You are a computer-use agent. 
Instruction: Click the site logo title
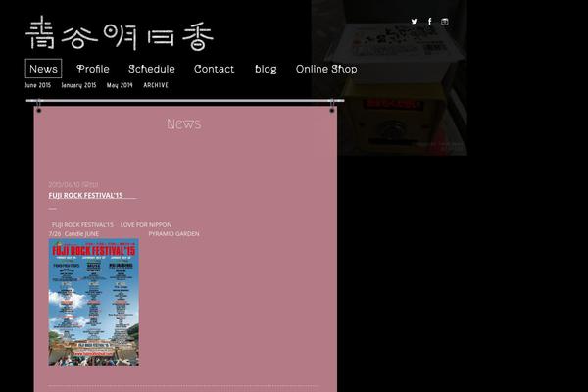pyautogui.click(x=120, y=33)
